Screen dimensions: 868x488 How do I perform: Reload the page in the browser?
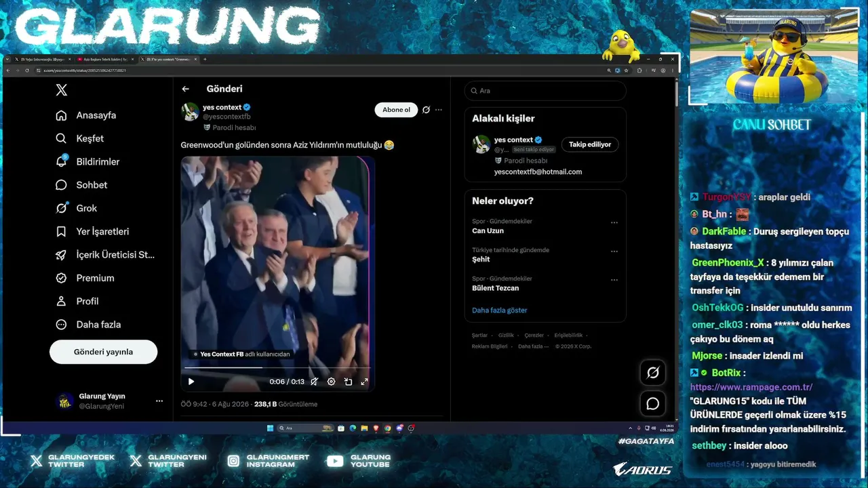coord(27,70)
